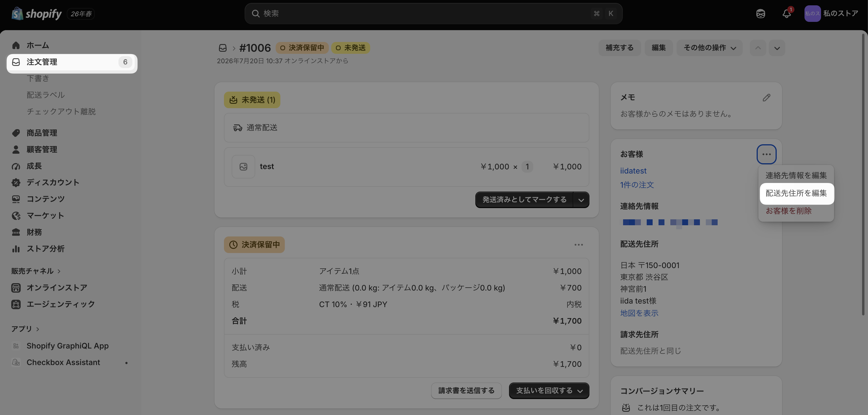Open その他の操作 dropdown

[709, 48]
